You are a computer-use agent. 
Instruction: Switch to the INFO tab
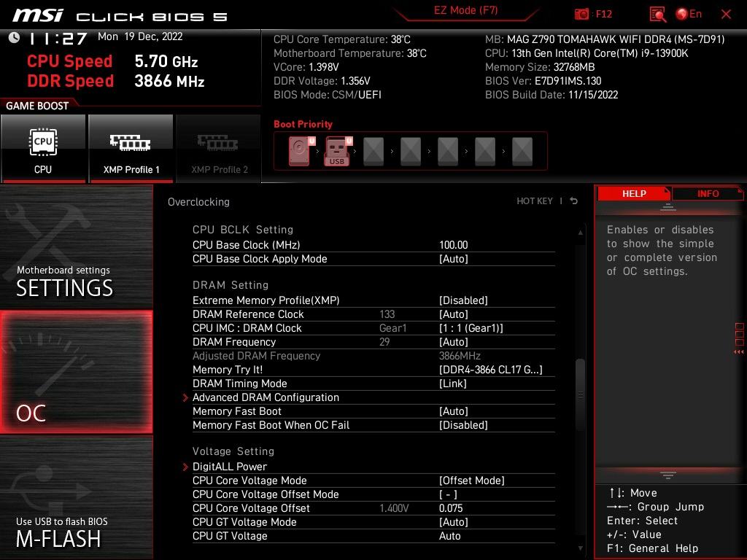708,193
